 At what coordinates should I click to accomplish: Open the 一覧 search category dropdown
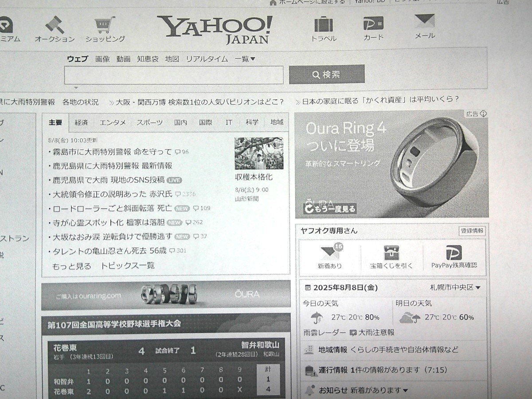[245, 59]
